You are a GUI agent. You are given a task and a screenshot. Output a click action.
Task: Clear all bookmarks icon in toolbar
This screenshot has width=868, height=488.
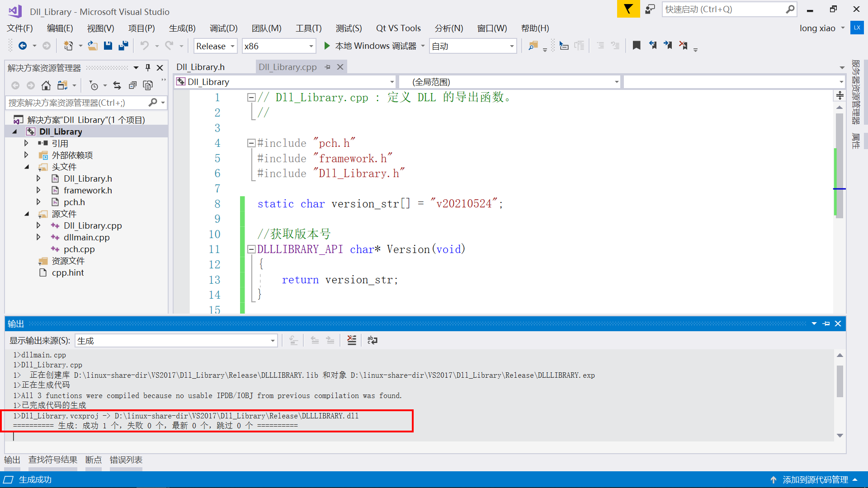pos(683,46)
